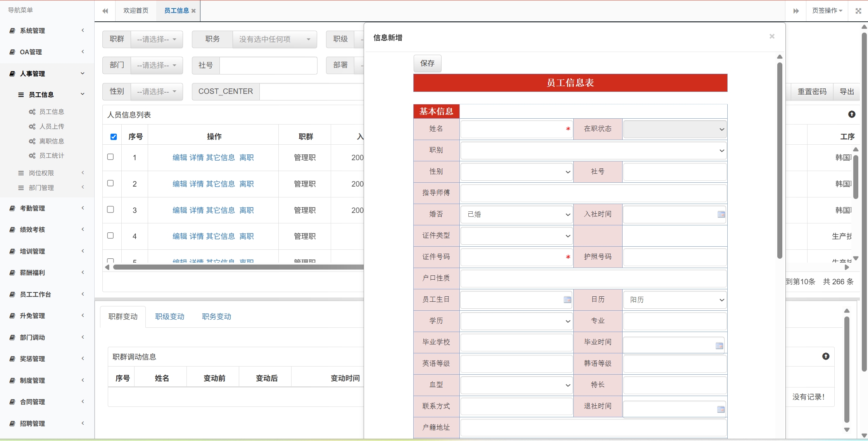Click the 编辑 link on row 1
This screenshot has width=868, height=441.
[x=180, y=157]
